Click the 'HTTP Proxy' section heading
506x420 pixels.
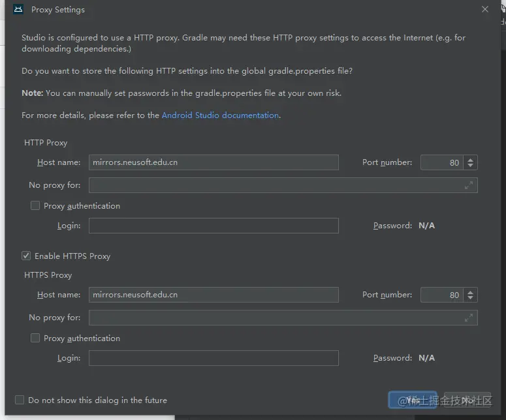46,142
